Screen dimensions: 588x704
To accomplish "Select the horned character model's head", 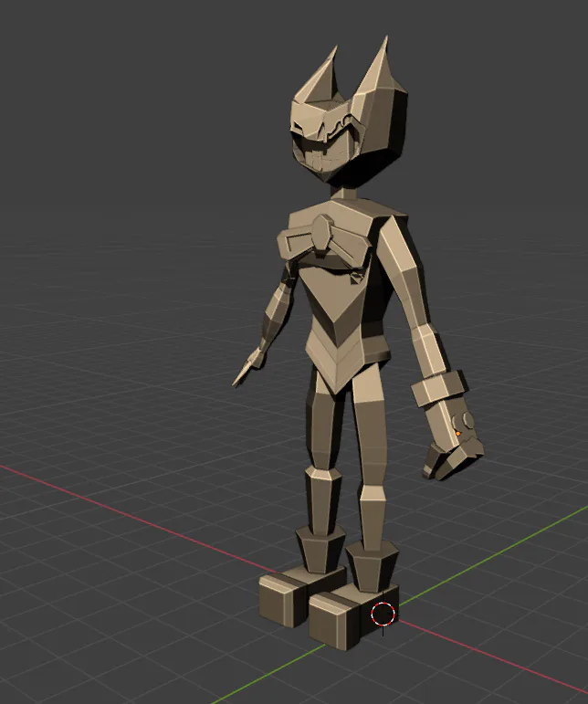I will [349, 112].
